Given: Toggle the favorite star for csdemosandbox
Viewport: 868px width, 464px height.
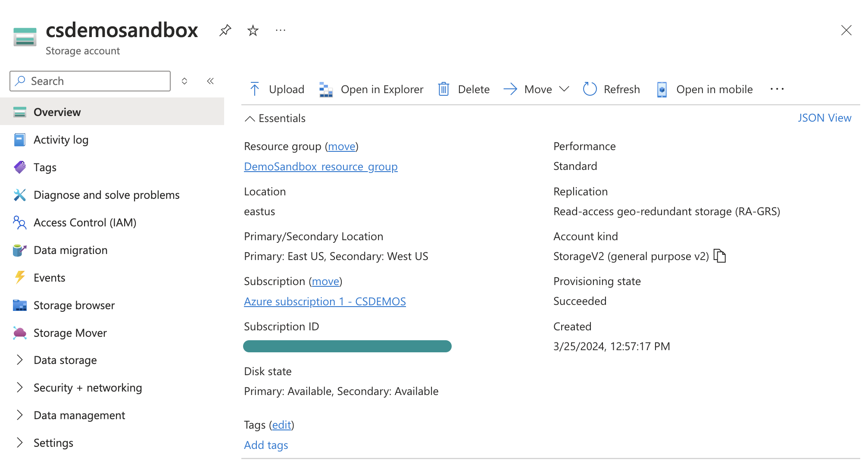Looking at the screenshot, I should [253, 30].
